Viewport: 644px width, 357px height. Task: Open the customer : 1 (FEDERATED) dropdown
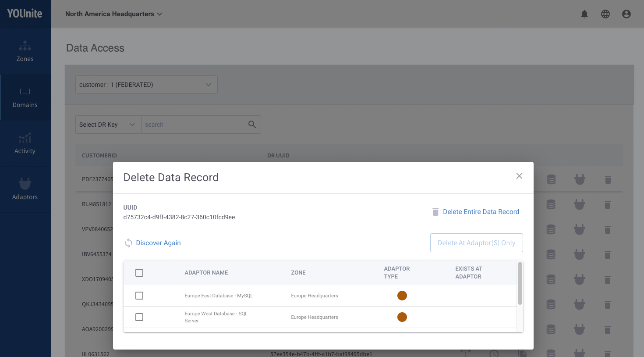click(x=146, y=85)
